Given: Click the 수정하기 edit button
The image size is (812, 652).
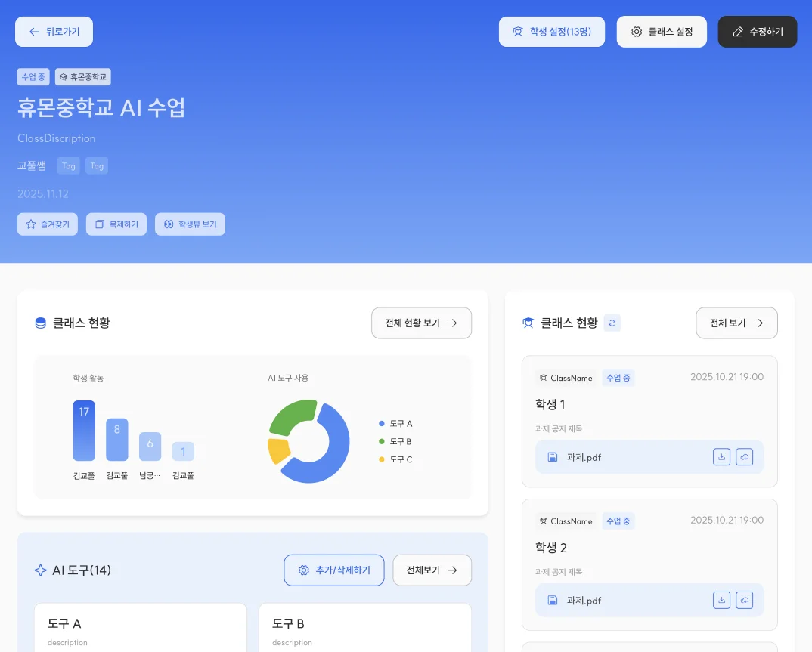Looking at the screenshot, I should [757, 32].
